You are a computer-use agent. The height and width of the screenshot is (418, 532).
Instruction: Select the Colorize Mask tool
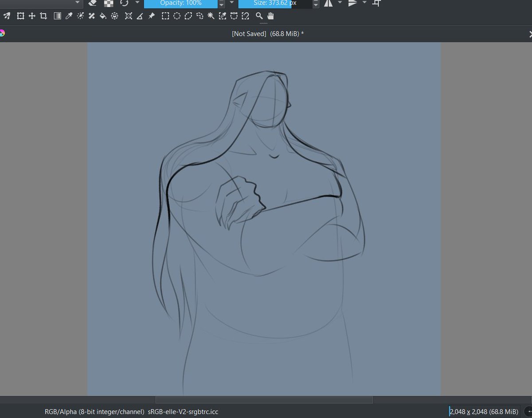tap(80, 16)
